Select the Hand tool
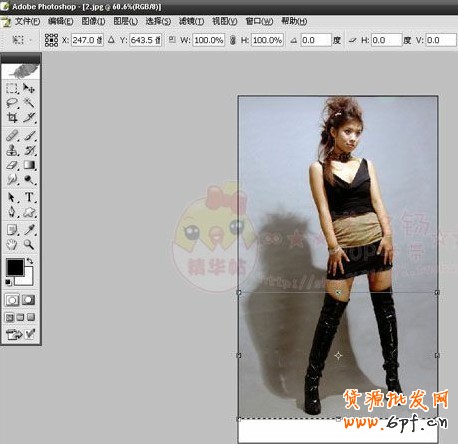The image size is (458, 444). click(x=12, y=244)
